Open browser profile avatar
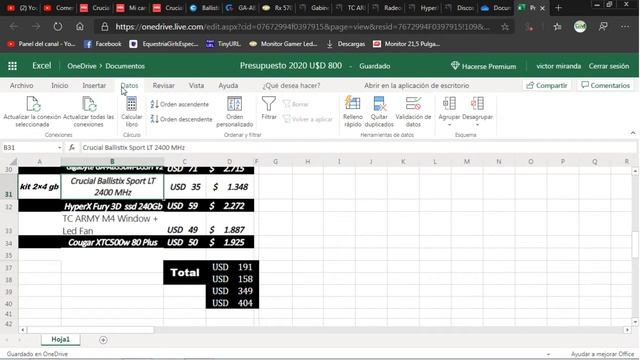The image size is (640, 360). click(x=580, y=27)
